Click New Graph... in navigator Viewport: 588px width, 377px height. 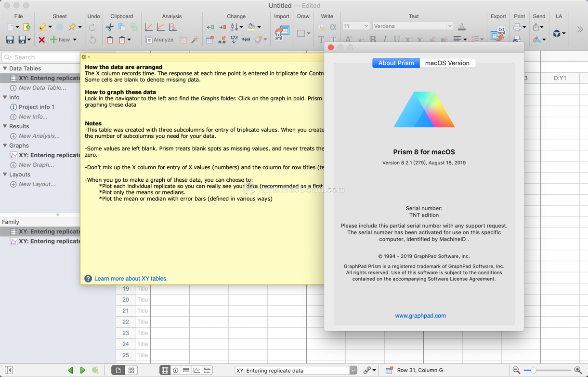click(36, 165)
